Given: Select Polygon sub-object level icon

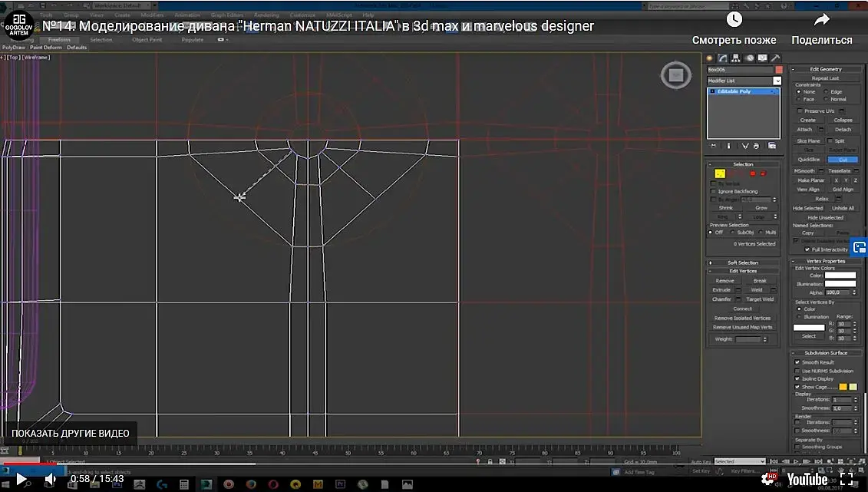Looking at the screenshot, I should (x=753, y=173).
